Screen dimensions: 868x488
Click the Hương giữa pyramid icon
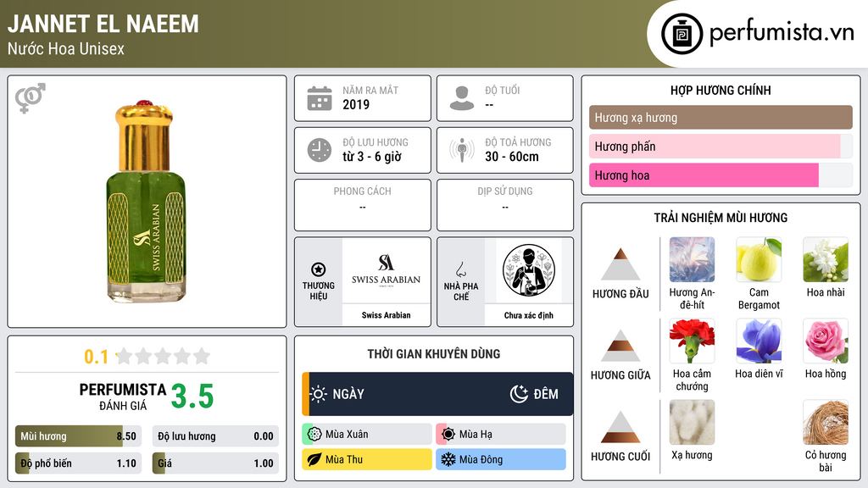click(620, 346)
